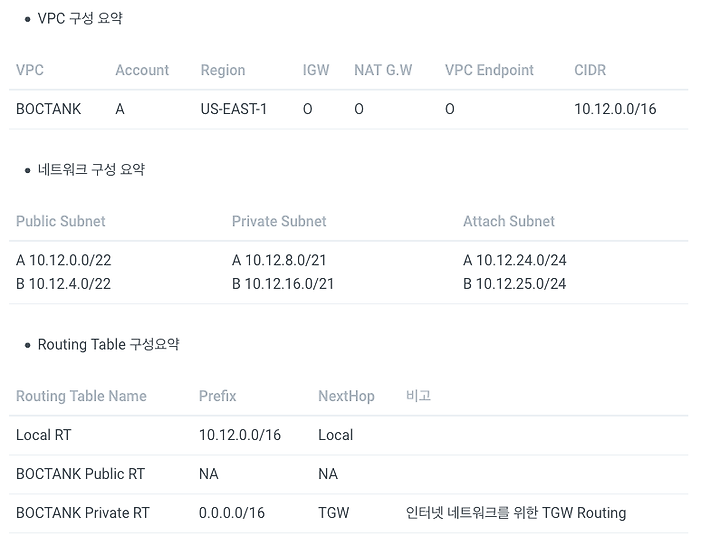This screenshot has width=720, height=546.
Task: Select public subnet A 10.12.0.0/22
Action: tap(63, 260)
